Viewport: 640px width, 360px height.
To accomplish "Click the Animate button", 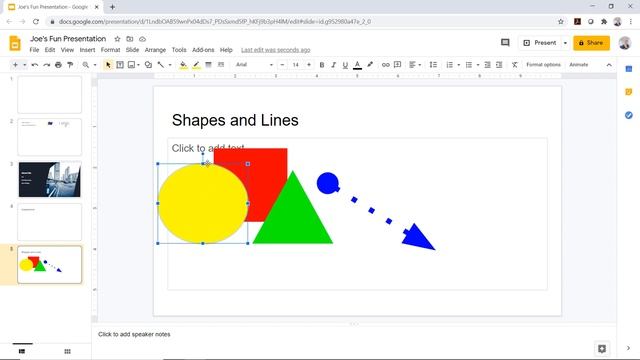I will point(579,65).
